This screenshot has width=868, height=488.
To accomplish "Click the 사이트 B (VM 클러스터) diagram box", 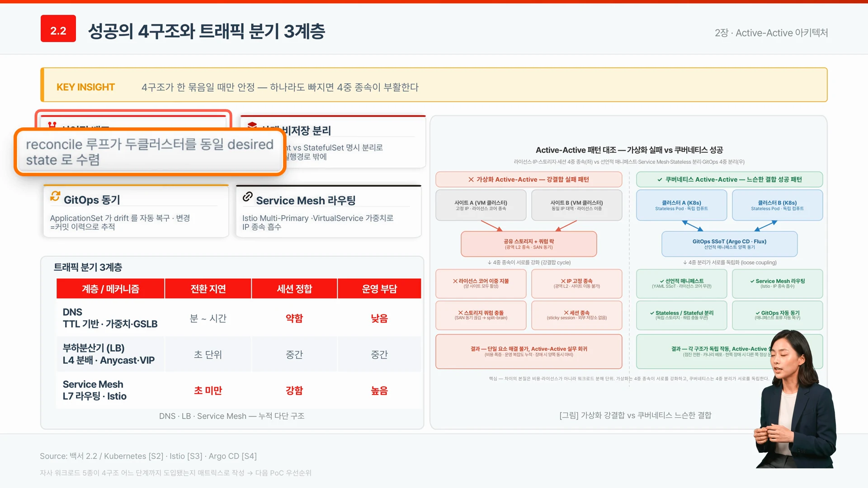I will (577, 205).
